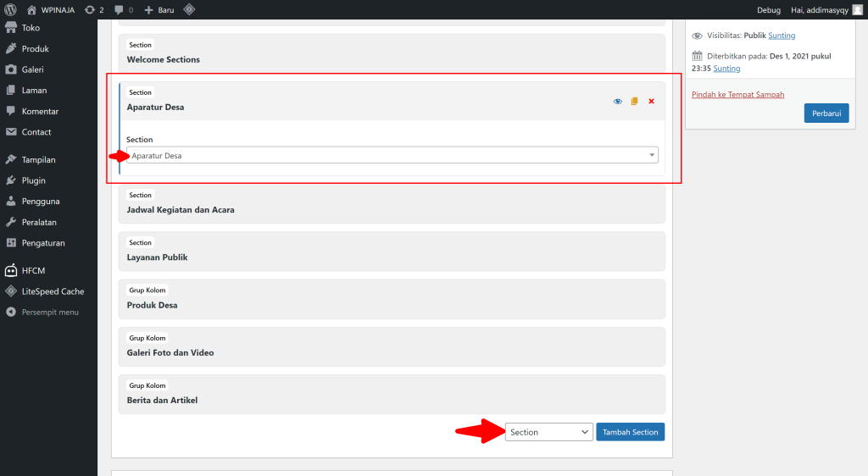Open the Section type dropdown near Tambah Section
This screenshot has height=476, width=868.
pos(548,432)
